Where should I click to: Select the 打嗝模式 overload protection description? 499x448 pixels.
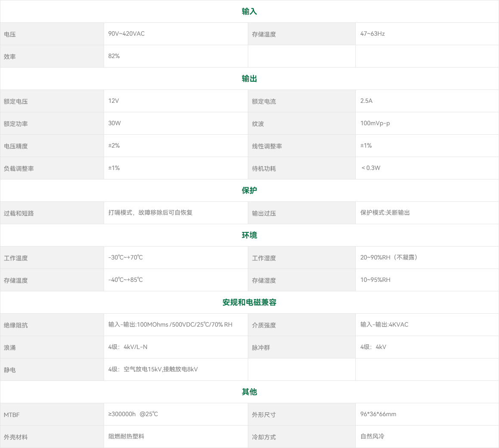pyautogui.click(x=150, y=213)
